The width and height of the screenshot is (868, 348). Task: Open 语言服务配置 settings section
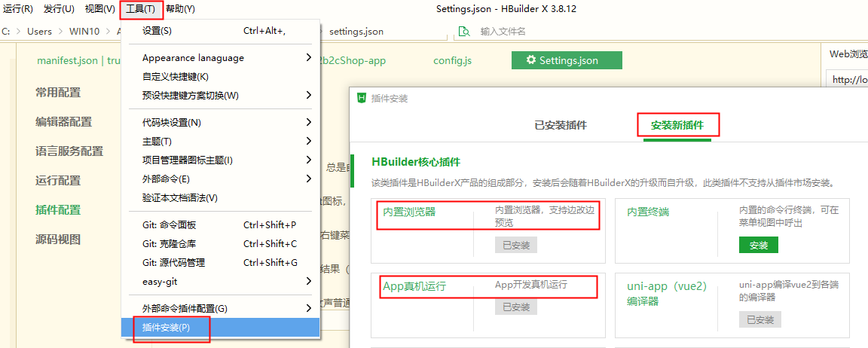(69, 151)
